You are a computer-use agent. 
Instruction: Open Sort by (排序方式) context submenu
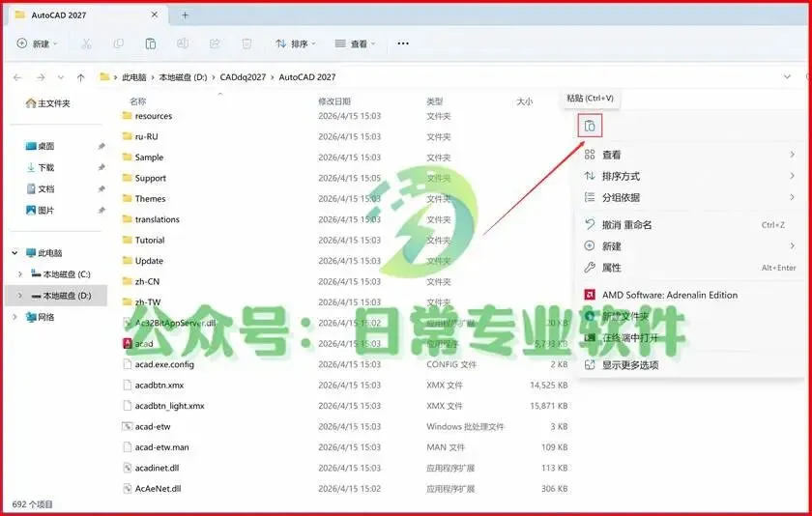coord(690,176)
